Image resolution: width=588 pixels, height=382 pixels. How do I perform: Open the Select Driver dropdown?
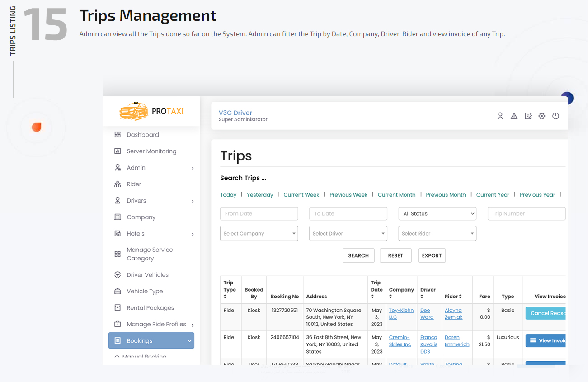point(348,233)
